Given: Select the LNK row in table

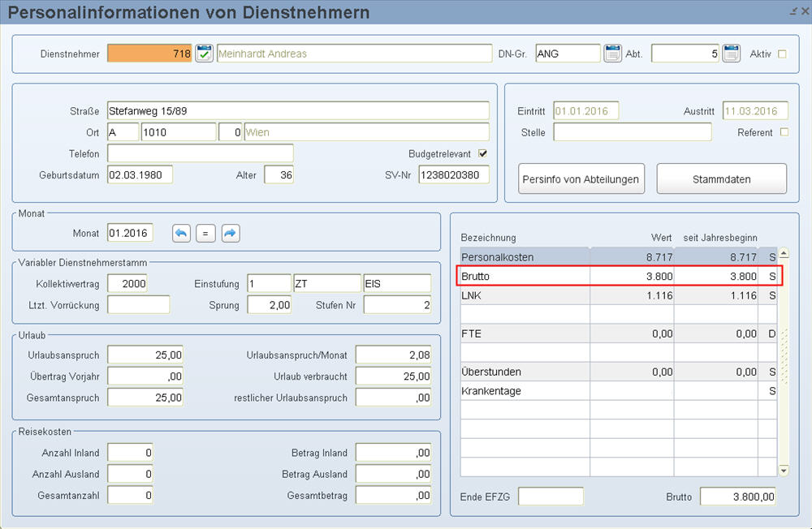Looking at the screenshot, I should point(618,295).
